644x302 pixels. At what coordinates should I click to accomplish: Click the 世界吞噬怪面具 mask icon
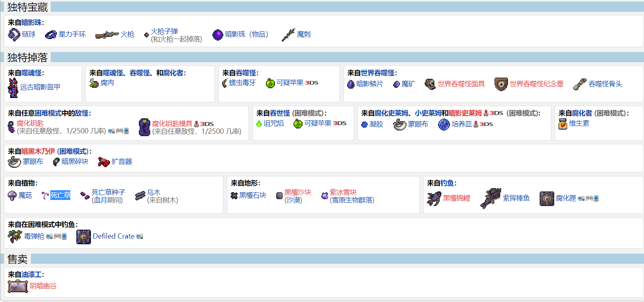(x=430, y=84)
